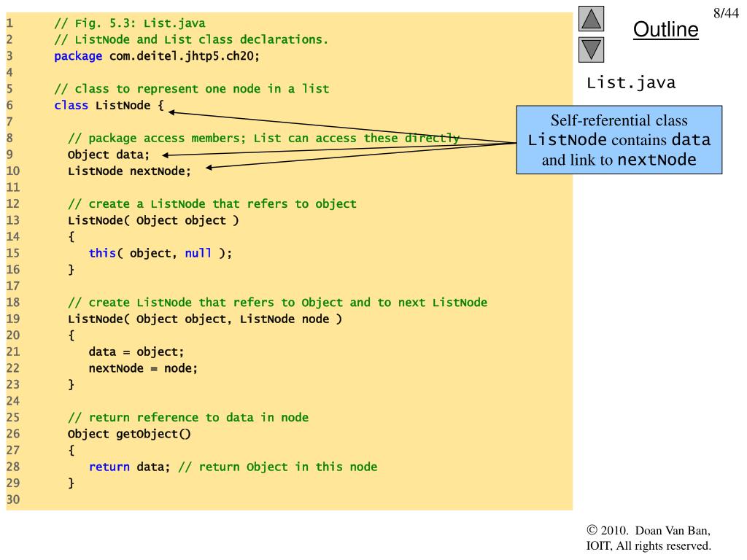Click the List.java file label

631,83
